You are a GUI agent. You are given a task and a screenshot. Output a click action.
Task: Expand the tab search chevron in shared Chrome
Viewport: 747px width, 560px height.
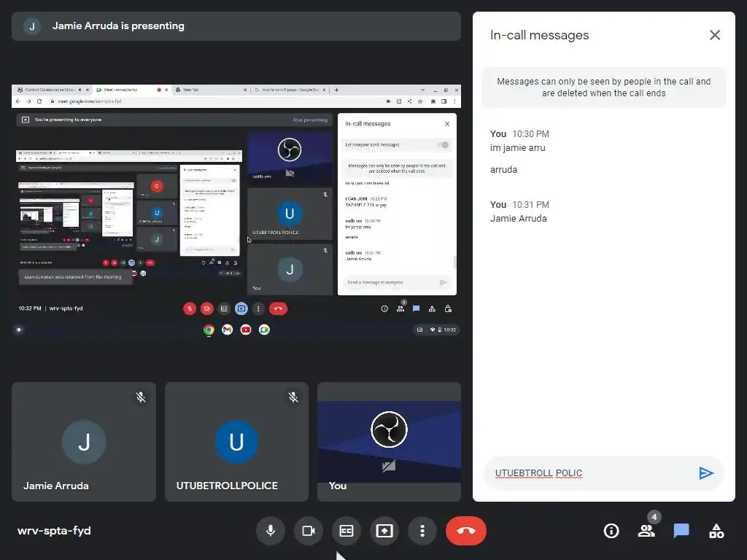coord(422,90)
